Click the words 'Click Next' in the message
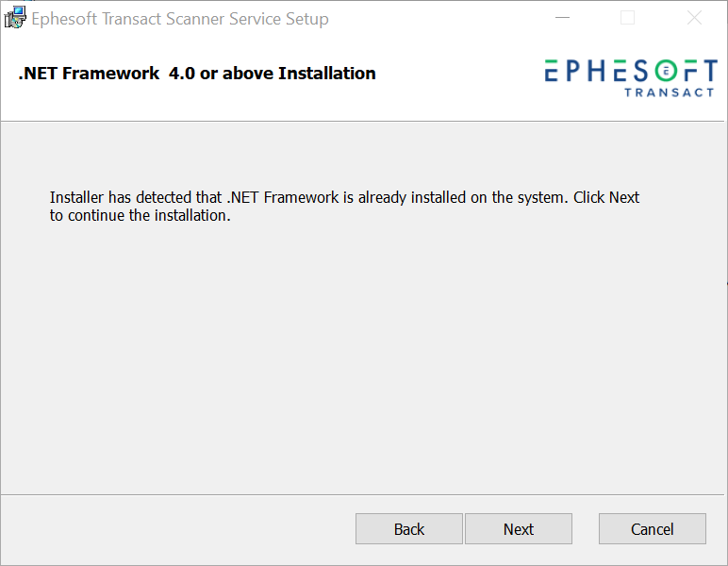The image size is (728, 566). (x=606, y=197)
